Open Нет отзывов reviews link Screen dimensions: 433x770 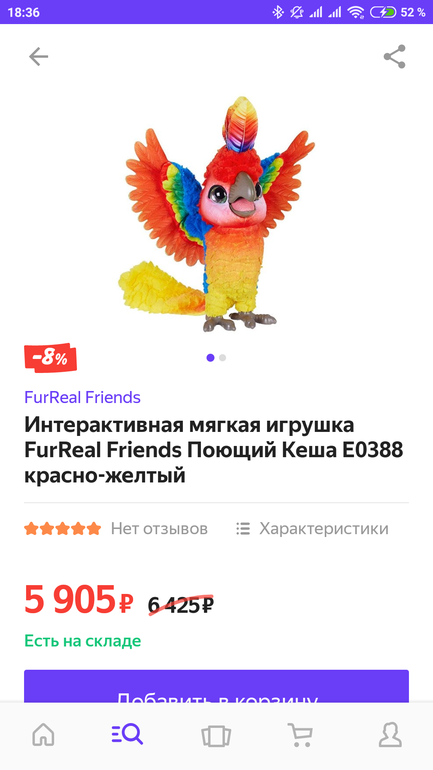[x=159, y=528]
